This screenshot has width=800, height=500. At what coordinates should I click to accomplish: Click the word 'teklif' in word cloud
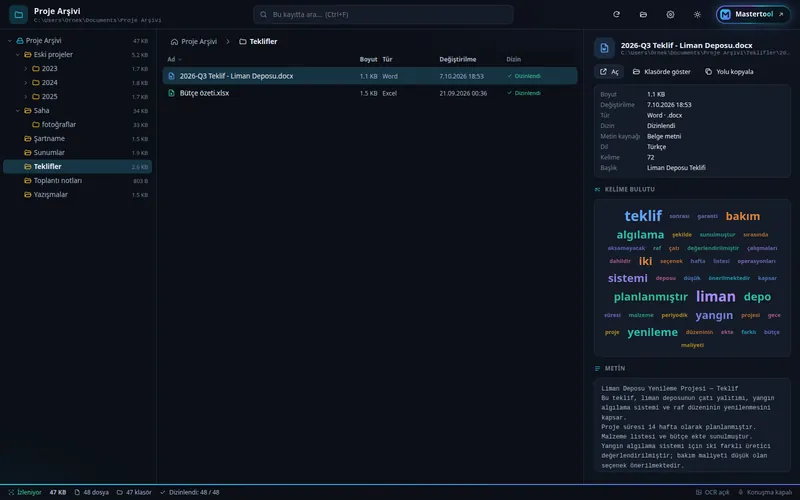(x=643, y=216)
